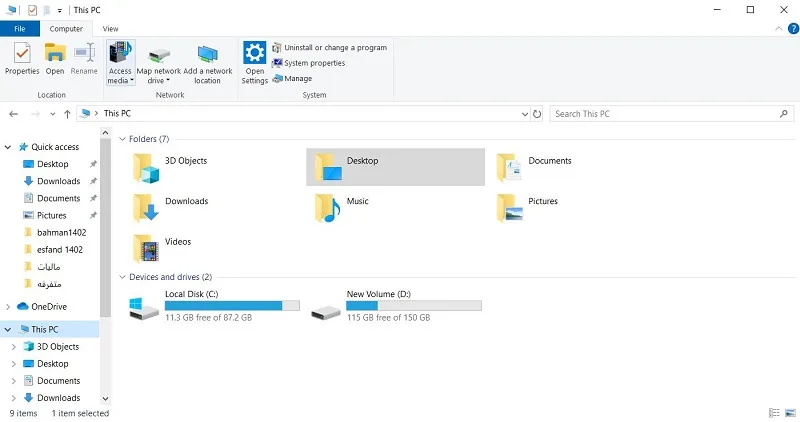800x422 pixels.
Task: Open the File menu tab
Action: click(x=20, y=29)
